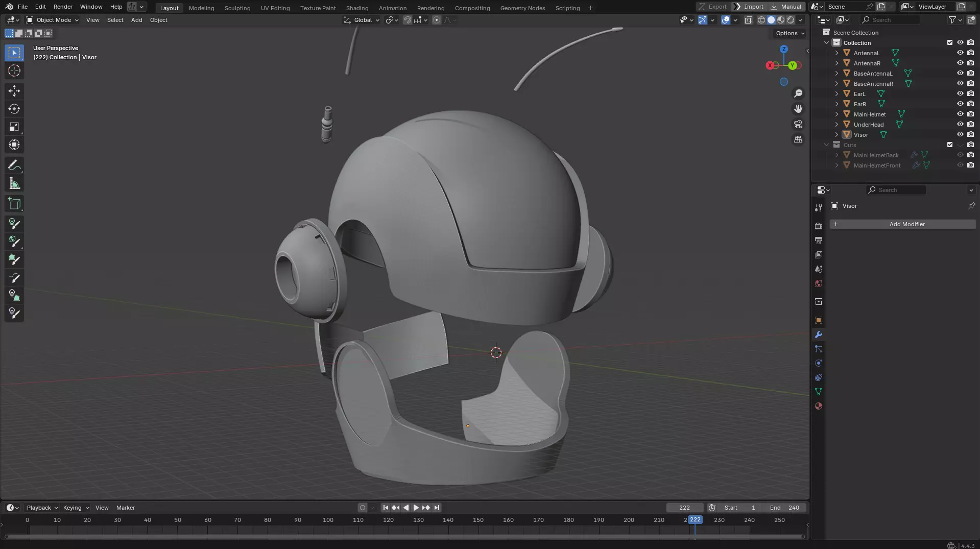
Task: Click the zoom view magnifier icon
Action: pyautogui.click(x=798, y=93)
